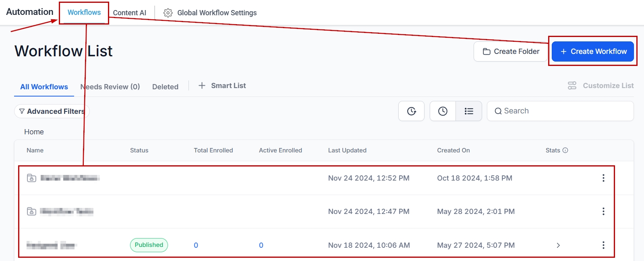Open the Published workflow's three-dot menu
This screenshot has height=261, width=644.
click(603, 245)
